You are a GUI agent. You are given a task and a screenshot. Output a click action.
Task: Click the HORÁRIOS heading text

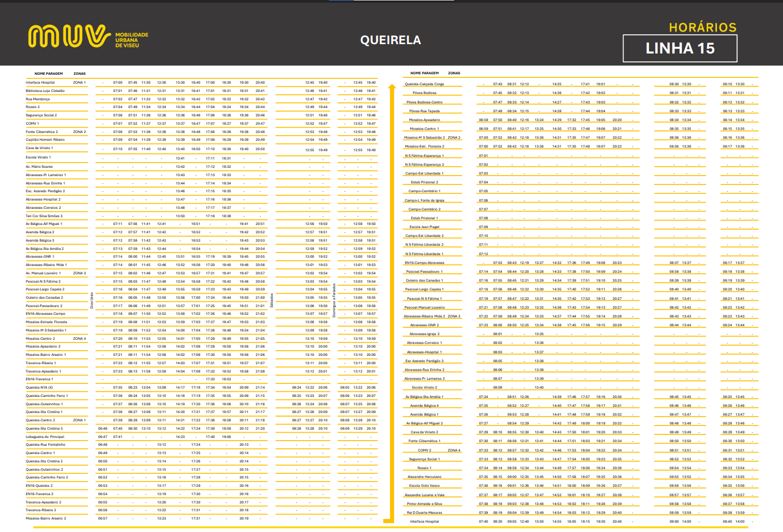(x=702, y=28)
